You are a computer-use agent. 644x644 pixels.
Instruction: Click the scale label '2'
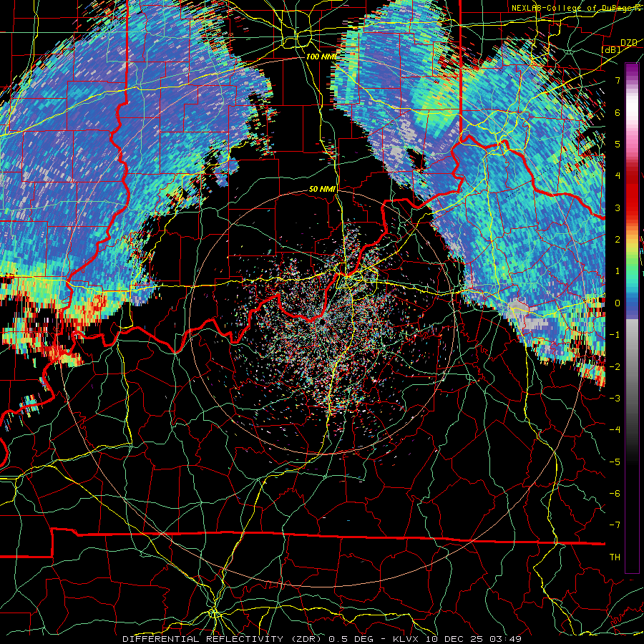click(618, 240)
